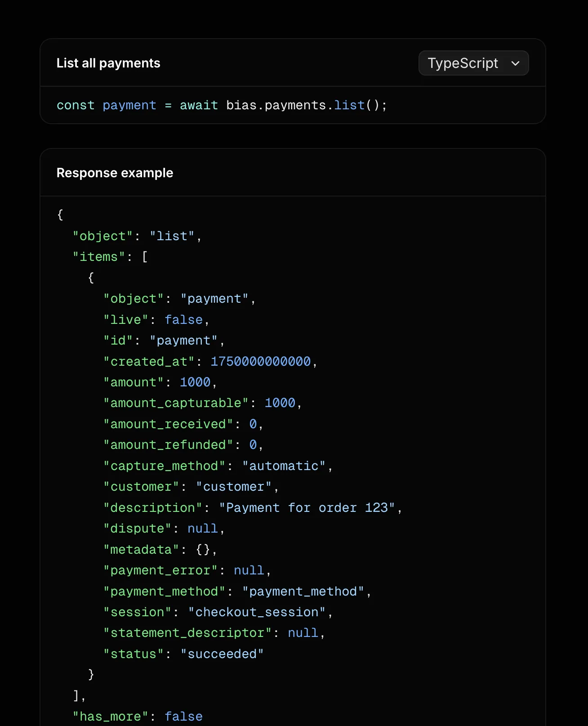Click the 'List all payments' heading
This screenshot has width=588, height=726.
[x=108, y=63]
